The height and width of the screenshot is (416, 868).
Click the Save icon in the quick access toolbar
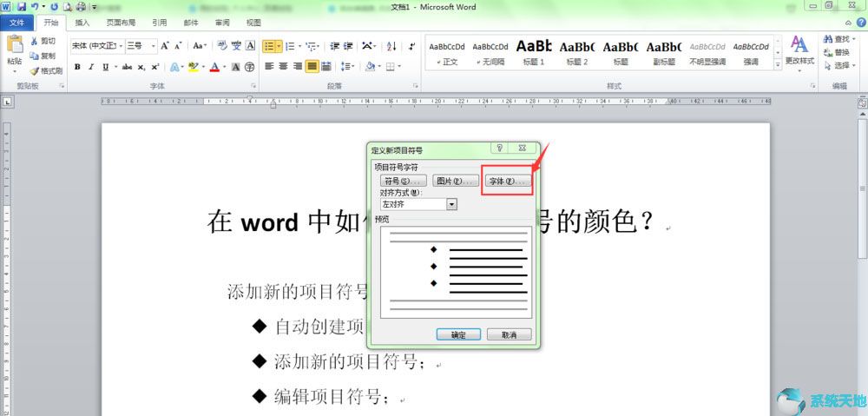21,7
